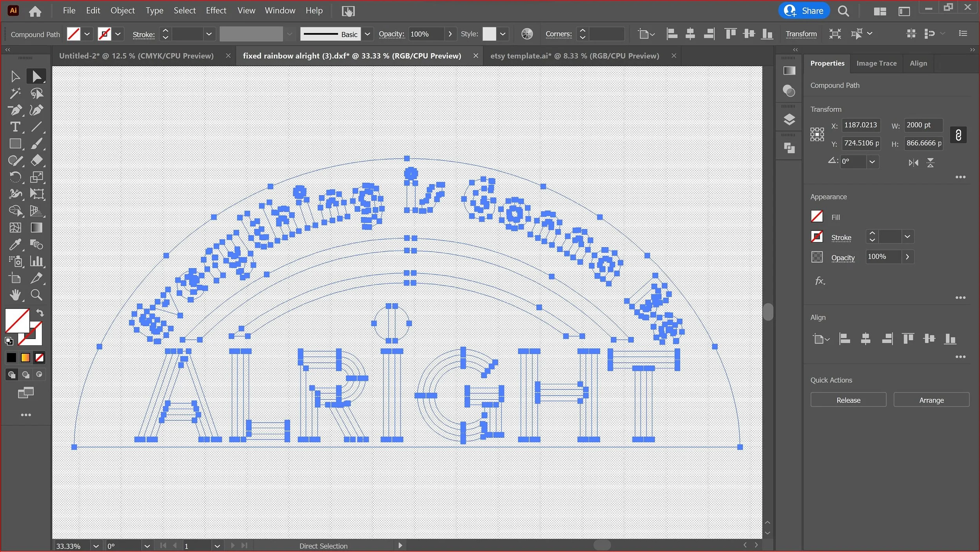This screenshot has height=552, width=980.
Task: Select the Rectangle tool
Action: pos(15,144)
